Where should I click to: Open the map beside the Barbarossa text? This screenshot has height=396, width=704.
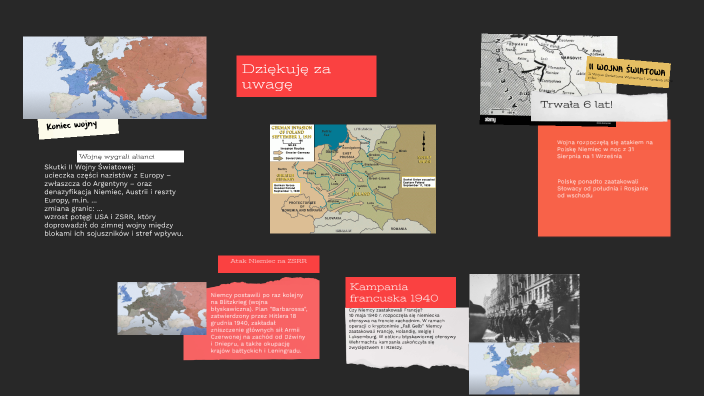point(162,308)
